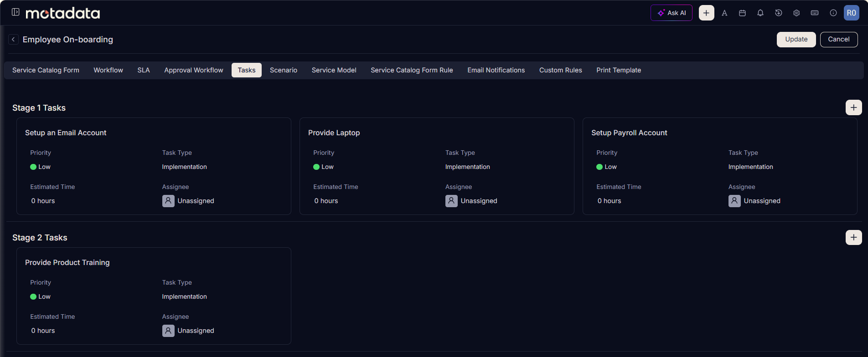The height and width of the screenshot is (357, 868).
Task: Add a new task to Stage 1 Tasks
Action: click(853, 107)
